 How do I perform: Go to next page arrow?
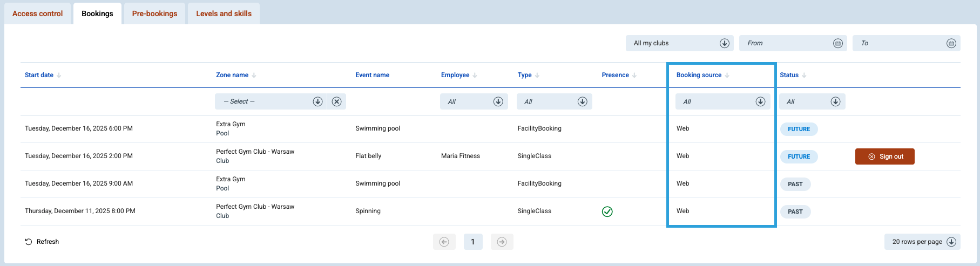[502, 242]
